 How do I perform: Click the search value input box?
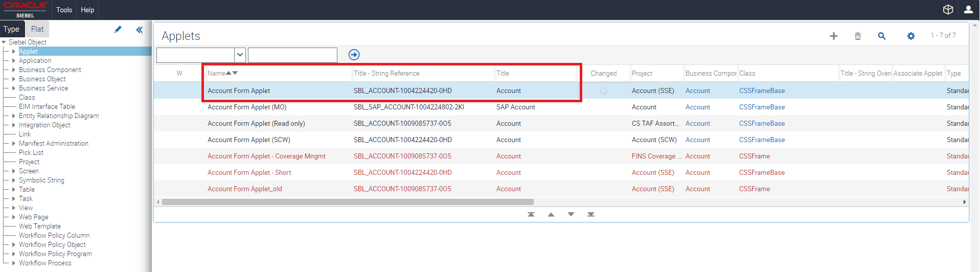(292, 55)
